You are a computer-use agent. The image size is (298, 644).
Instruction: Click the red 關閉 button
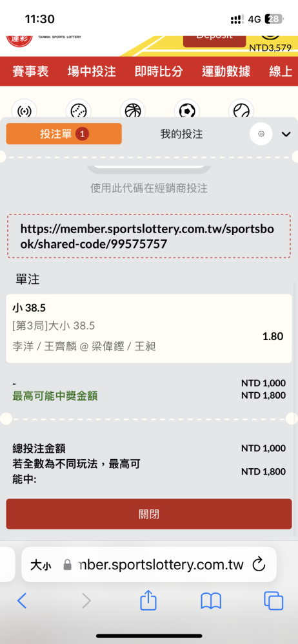coord(149,514)
